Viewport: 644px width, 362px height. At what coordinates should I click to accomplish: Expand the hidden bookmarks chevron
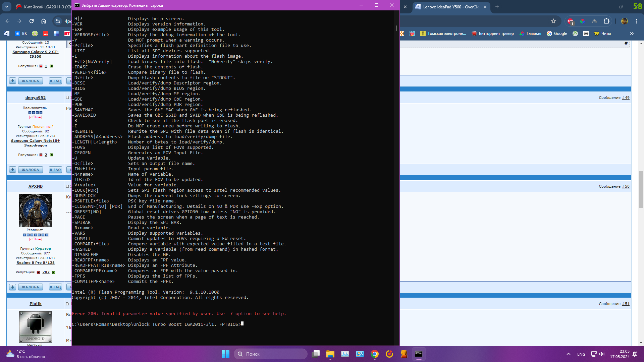(632, 34)
